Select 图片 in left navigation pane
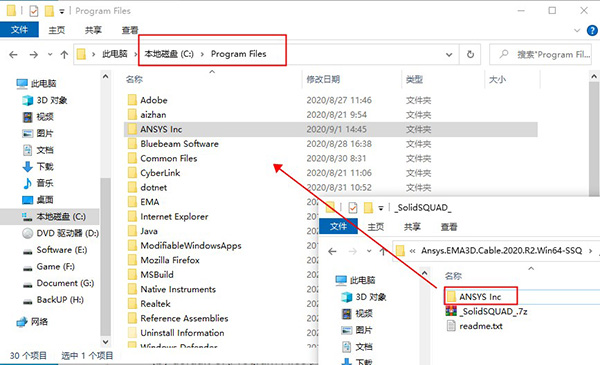Screen dimensions: 600x365 click(x=38, y=133)
